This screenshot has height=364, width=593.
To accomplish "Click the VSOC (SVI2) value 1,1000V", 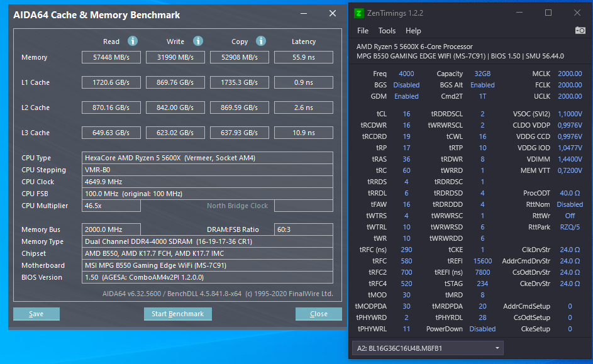I will 570,114.
